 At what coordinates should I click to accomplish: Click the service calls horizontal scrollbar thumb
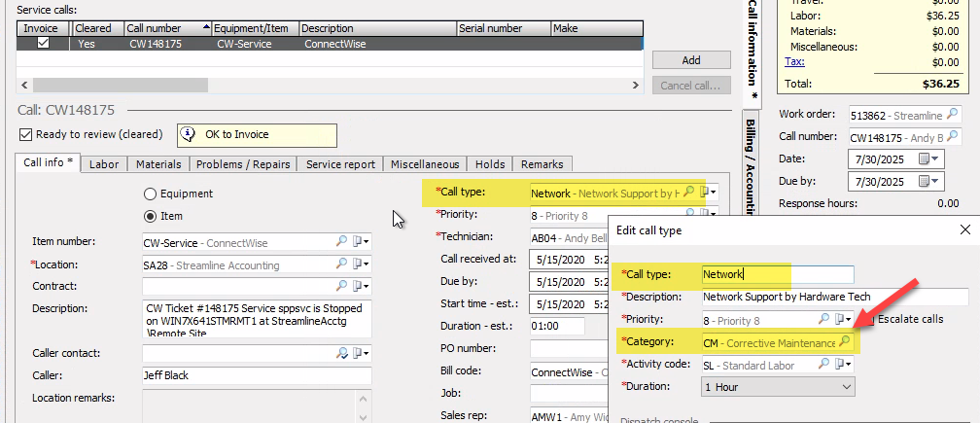click(120, 85)
